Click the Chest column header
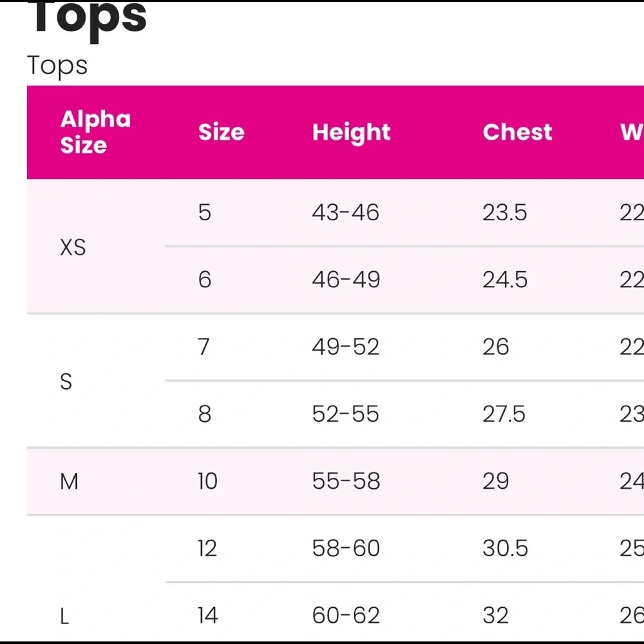 [518, 132]
